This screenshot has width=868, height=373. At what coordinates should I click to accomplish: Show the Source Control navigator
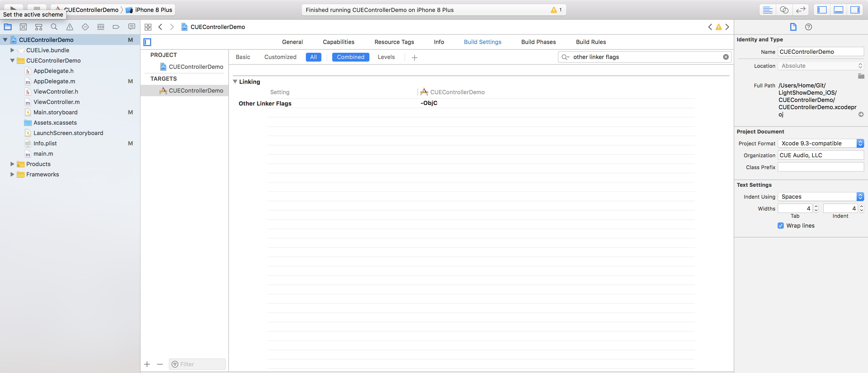tap(23, 27)
